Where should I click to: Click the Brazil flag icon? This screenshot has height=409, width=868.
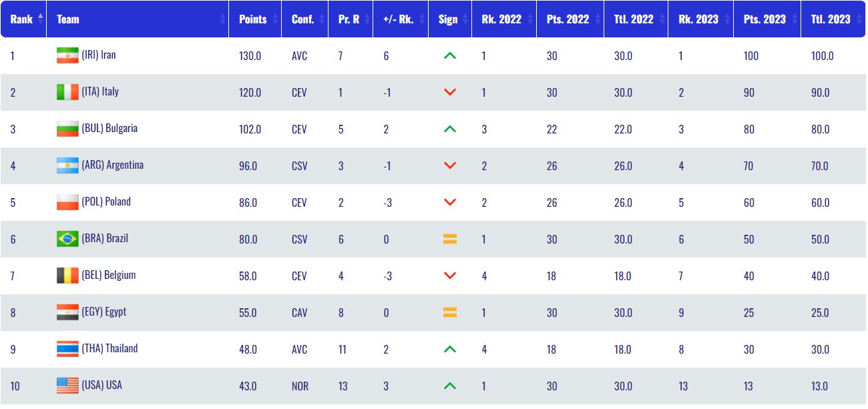tap(67, 239)
